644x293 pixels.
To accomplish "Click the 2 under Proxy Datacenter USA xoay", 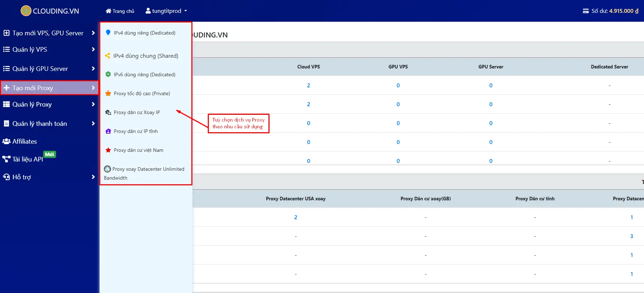I will coord(296,217).
